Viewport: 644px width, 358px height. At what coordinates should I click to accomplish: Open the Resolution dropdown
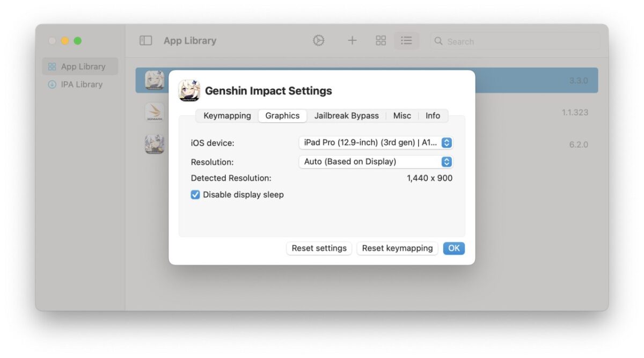pyautogui.click(x=376, y=162)
